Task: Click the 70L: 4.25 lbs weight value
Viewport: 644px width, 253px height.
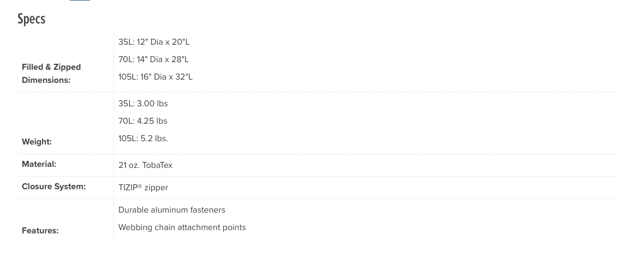Action: tap(142, 121)
